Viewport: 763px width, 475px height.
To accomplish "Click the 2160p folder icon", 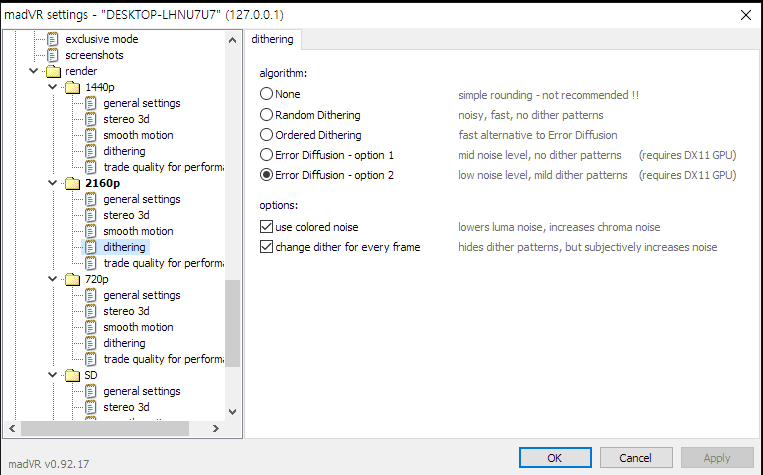I will [x=72, y=183].
